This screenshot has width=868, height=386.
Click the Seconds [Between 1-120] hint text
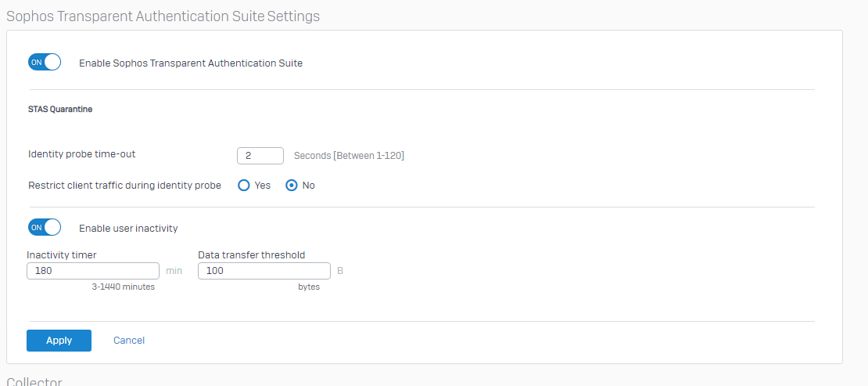point(349,156)
